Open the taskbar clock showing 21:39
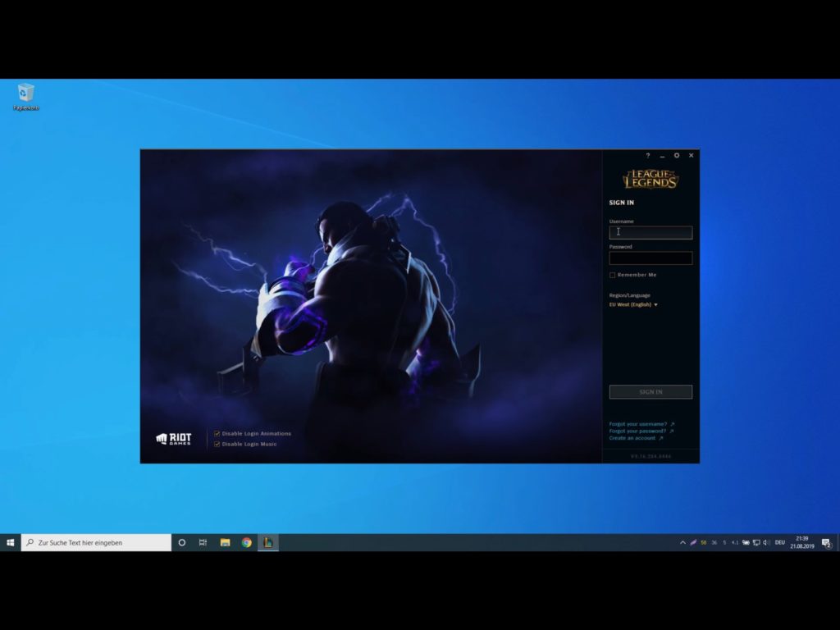 coord(802,542)
